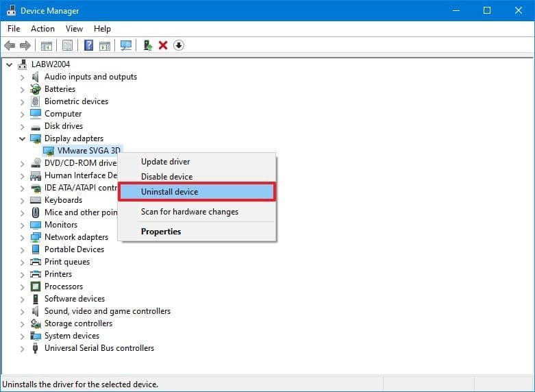This screenshot has width=535, height=392.
Task: Expand the Audio inputs and outputs node
Action: (x=23, y=77)
